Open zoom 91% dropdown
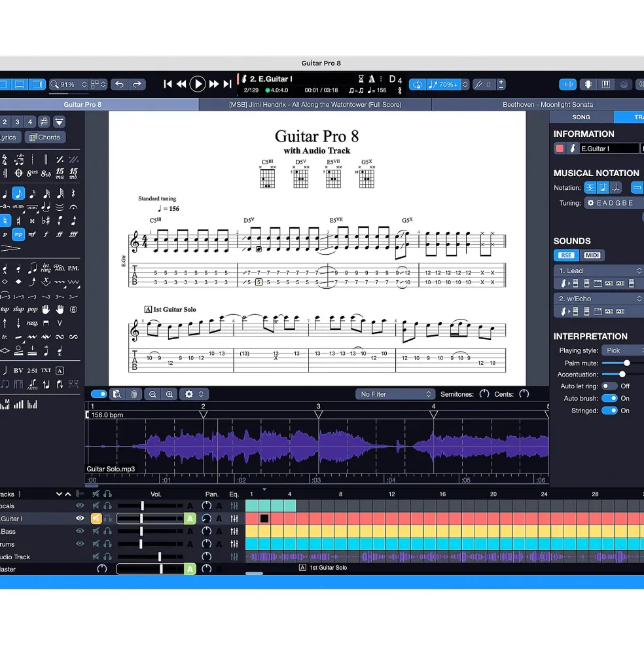The image size is (644, 645). pyautogui.click(x=69, y=84)
